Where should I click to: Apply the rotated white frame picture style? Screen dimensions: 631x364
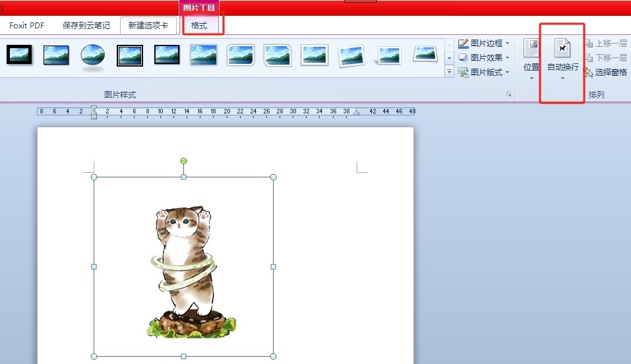point(351,55)
